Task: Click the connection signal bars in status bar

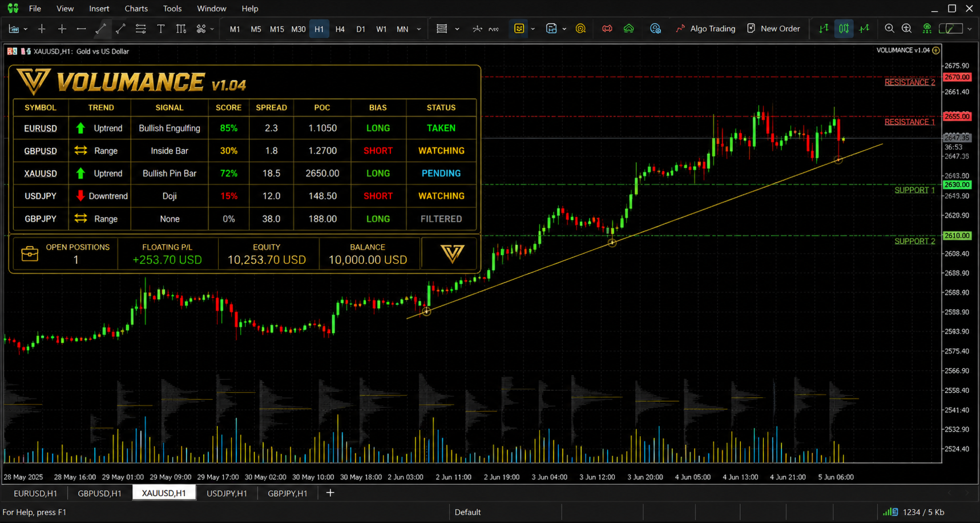Action: coord(890,512)
